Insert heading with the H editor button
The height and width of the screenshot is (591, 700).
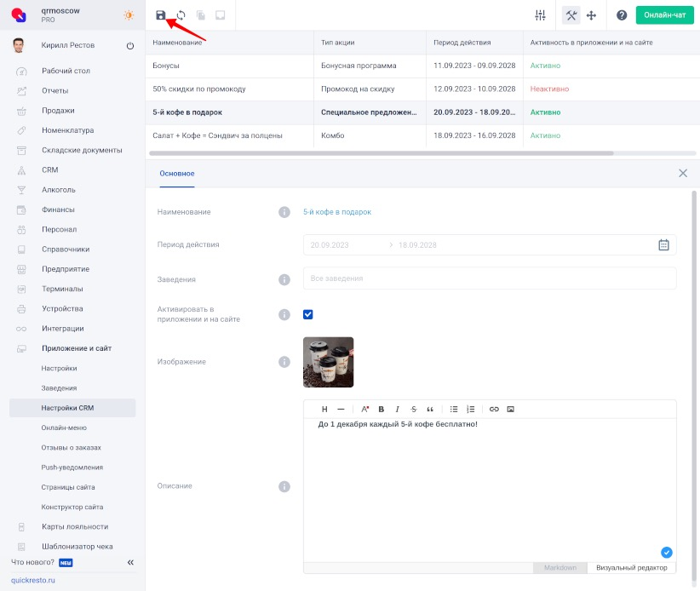[324, 409]
